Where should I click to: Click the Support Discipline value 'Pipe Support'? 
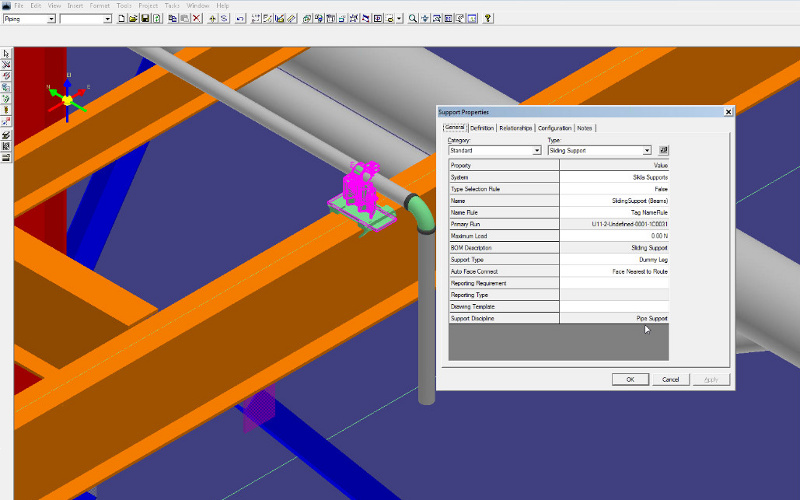coord(614,318)
